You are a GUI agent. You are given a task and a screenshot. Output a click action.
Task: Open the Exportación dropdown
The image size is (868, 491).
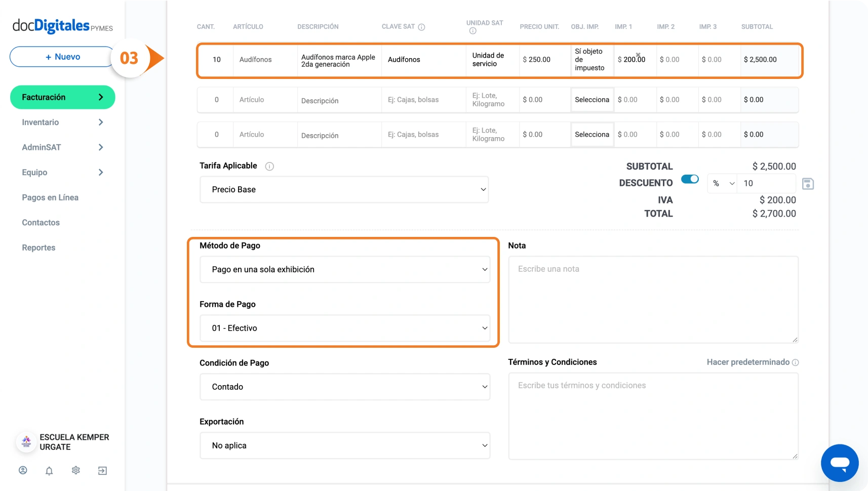[345, 445]
